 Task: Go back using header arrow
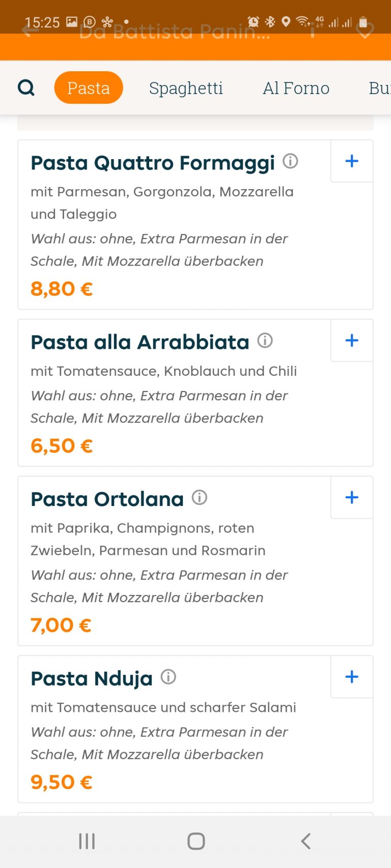tap(31, 32)
